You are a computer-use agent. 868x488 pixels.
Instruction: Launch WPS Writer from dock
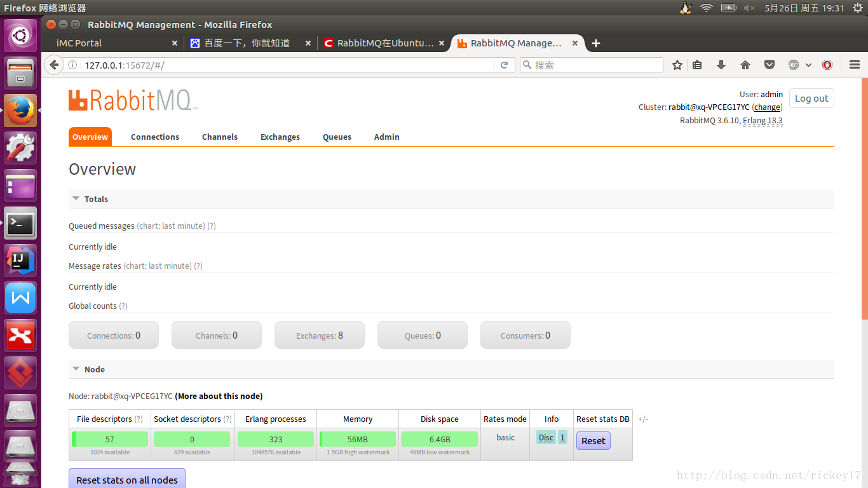(21, 298)
